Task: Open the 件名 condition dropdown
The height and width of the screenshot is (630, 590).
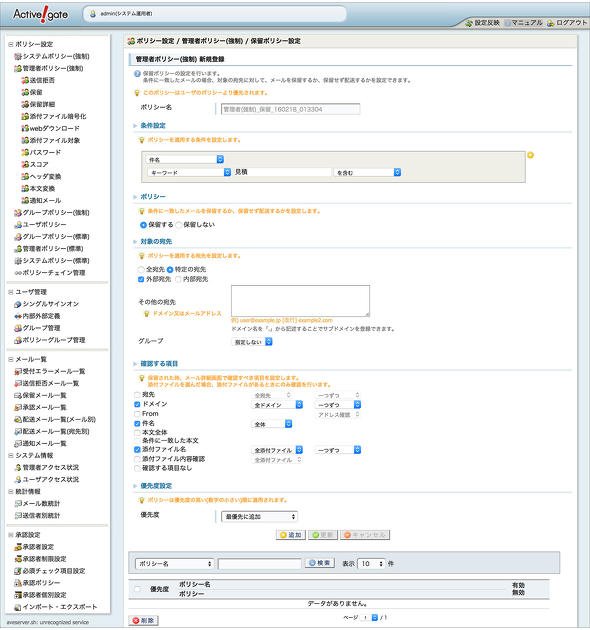Action: pyautogui.click(x=185, y=160)
